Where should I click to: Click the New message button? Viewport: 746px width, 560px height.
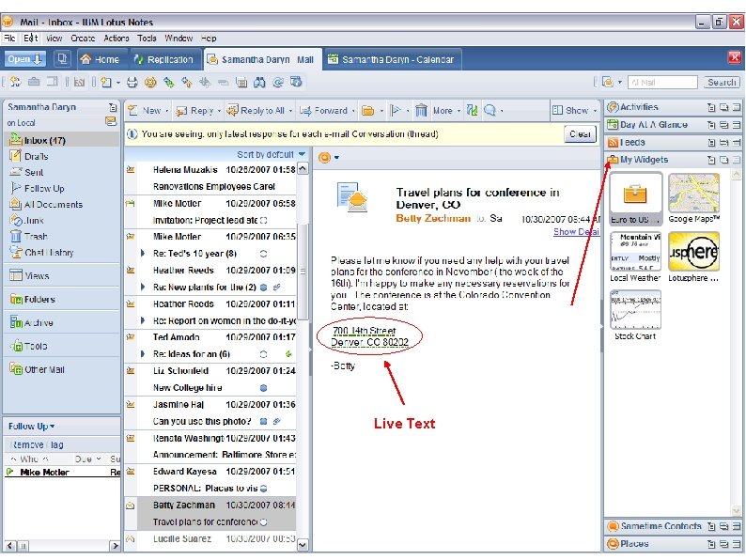(x=145, y=110)
